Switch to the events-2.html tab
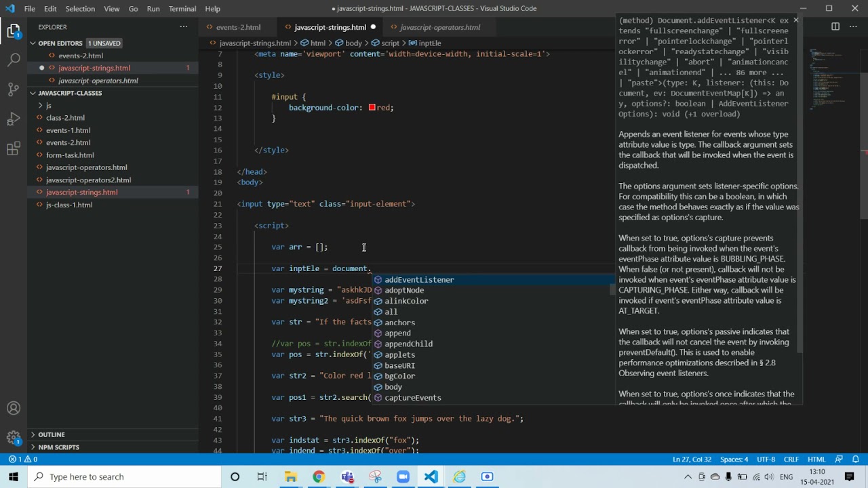This screenshot has width=868, height=488. click(x=238, y=27)
